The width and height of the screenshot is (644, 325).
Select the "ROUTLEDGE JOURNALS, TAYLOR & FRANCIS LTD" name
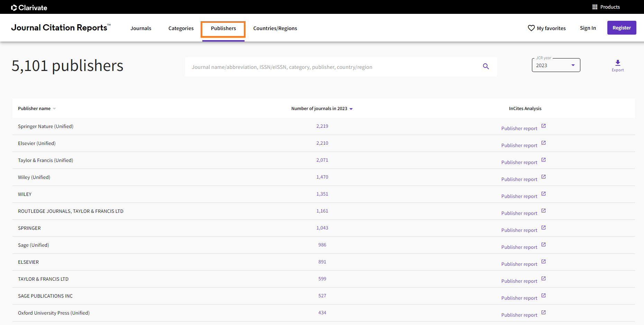71,211
